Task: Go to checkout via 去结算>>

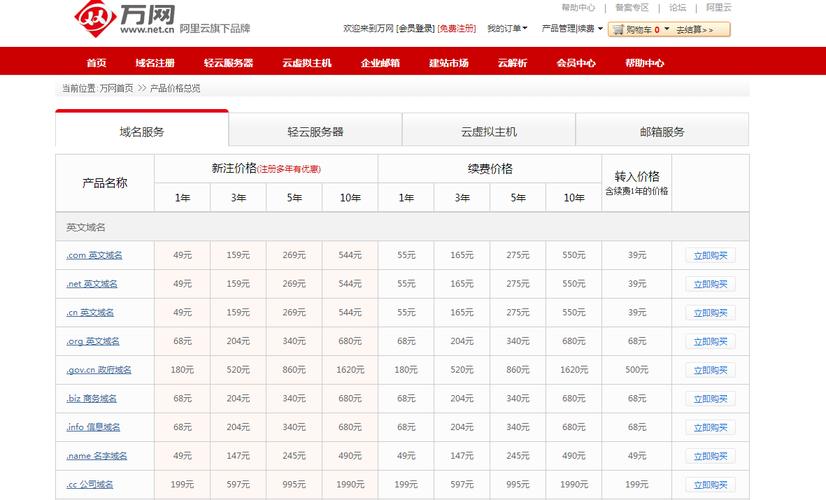Action: (x=695, y=30)
